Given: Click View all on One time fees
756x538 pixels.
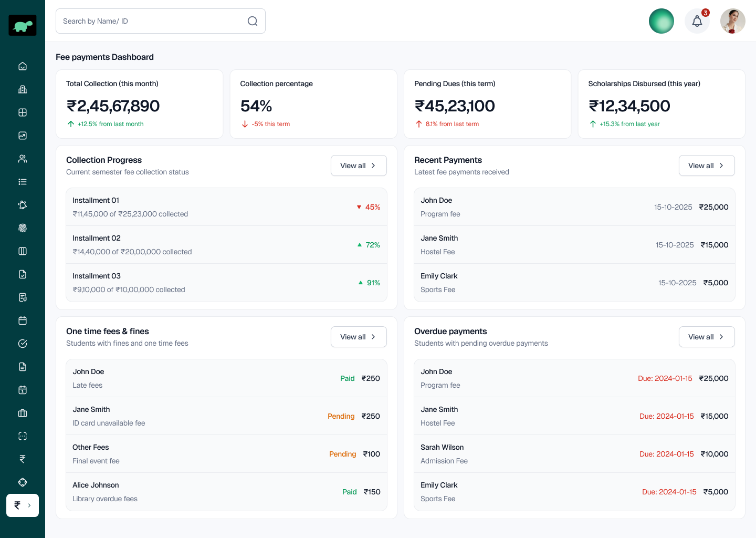Looking at the screenshot, I should 359,336.
